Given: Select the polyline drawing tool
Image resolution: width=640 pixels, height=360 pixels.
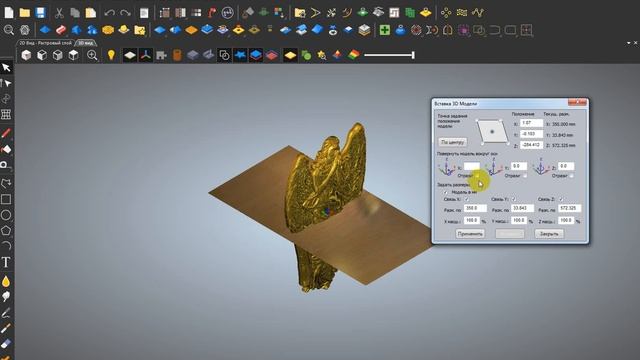Looking at the screenshot, I should [6, 183].
